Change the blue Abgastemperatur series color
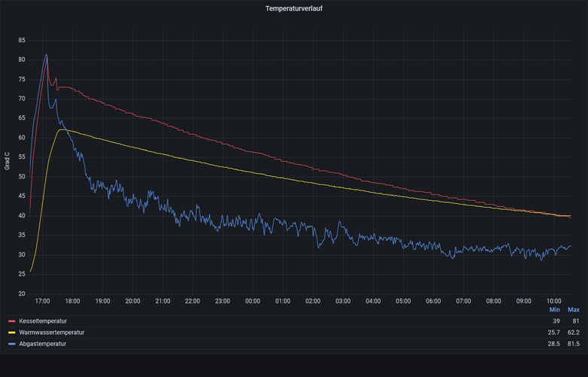588x377 pixels. (x=11, y=344)
